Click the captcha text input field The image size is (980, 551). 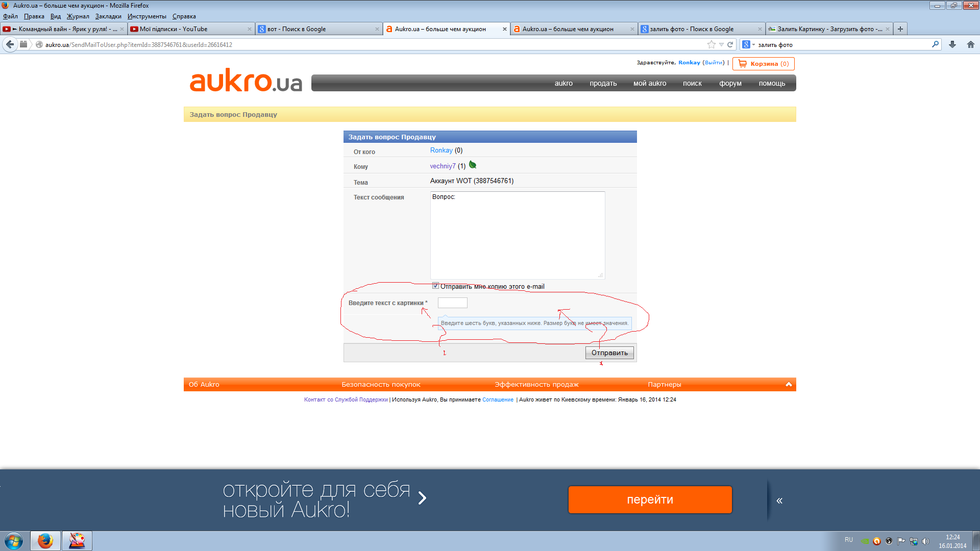tap(453, 303)
